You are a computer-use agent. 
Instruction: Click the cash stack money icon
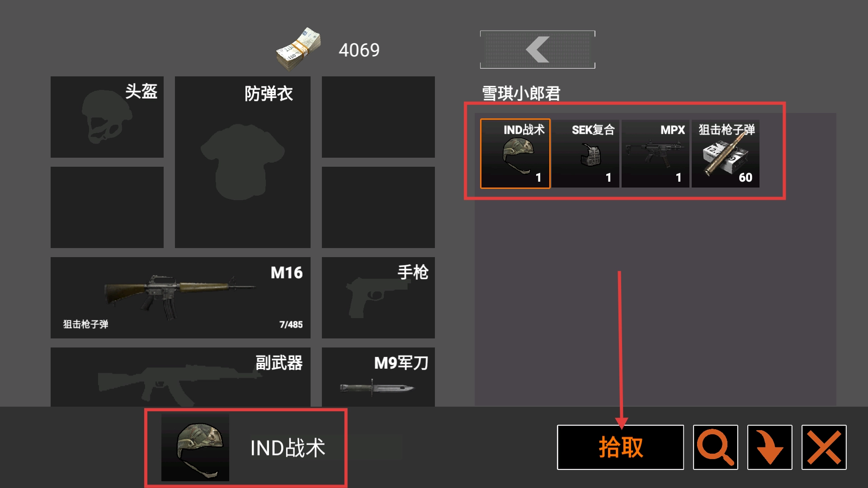(x=299, y=49)
